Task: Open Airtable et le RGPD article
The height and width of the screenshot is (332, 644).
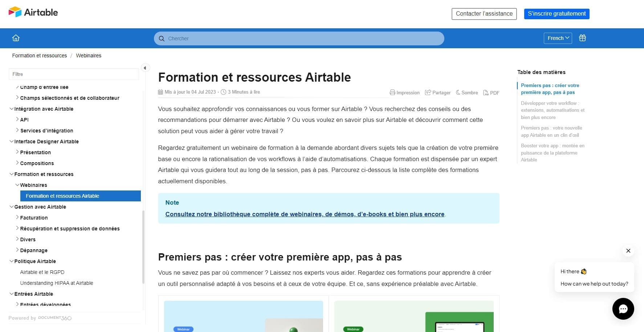Action: (42, 272)
